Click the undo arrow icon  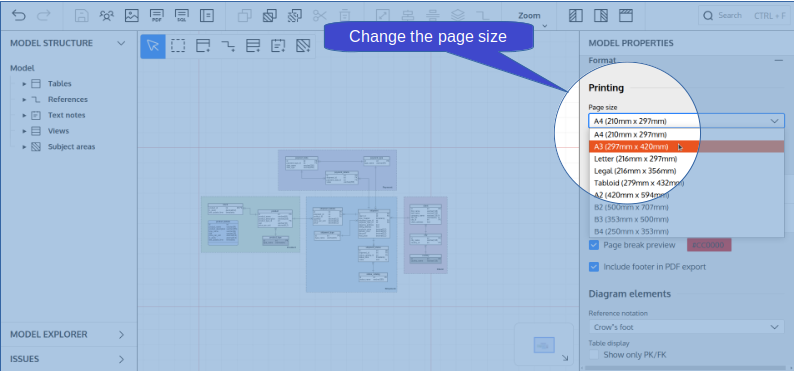tap(18, 16)
